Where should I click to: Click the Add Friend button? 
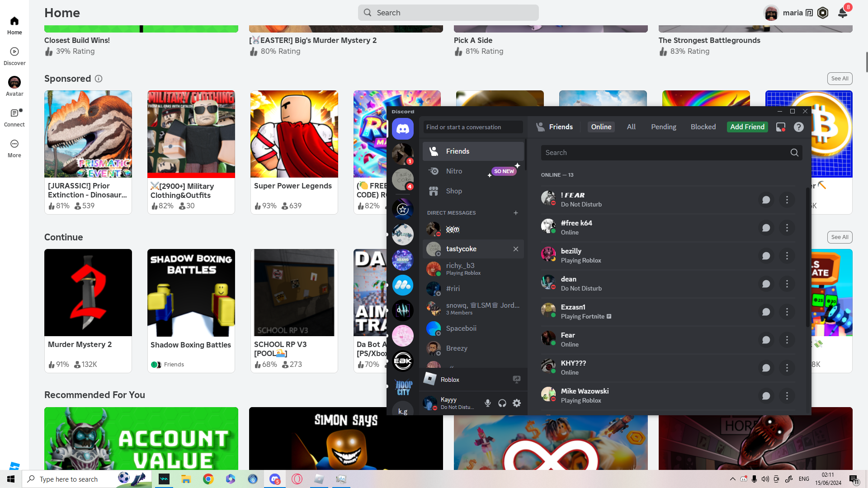point(747,127)
